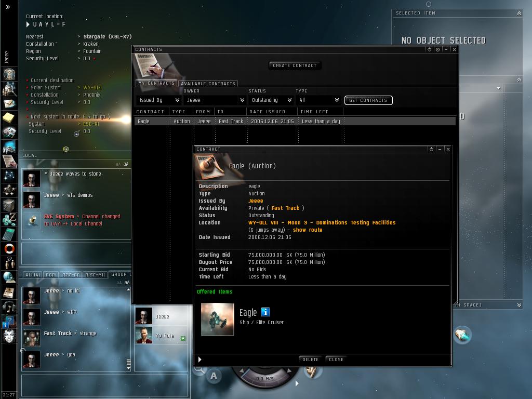Image resolution: width=532 pixels, height=399 pixels.
Task: Show info for Eagle via blue i icon
Action: tap(265, 312)
